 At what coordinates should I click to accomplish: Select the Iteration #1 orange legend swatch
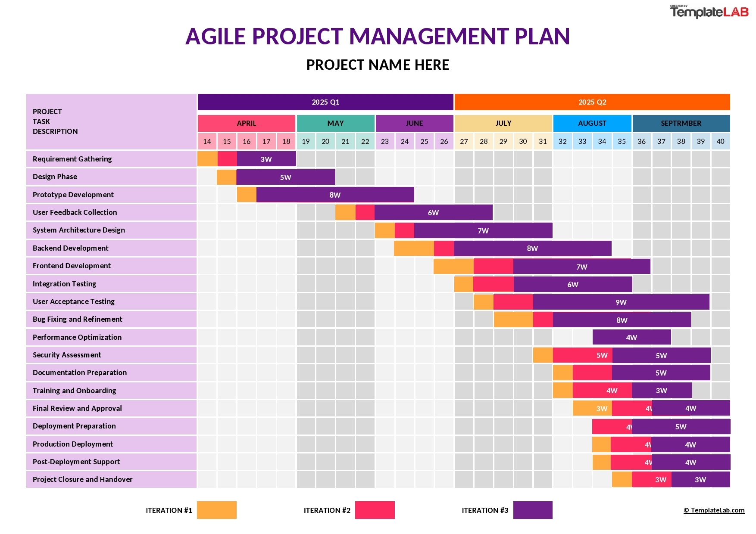pos(216,510)
